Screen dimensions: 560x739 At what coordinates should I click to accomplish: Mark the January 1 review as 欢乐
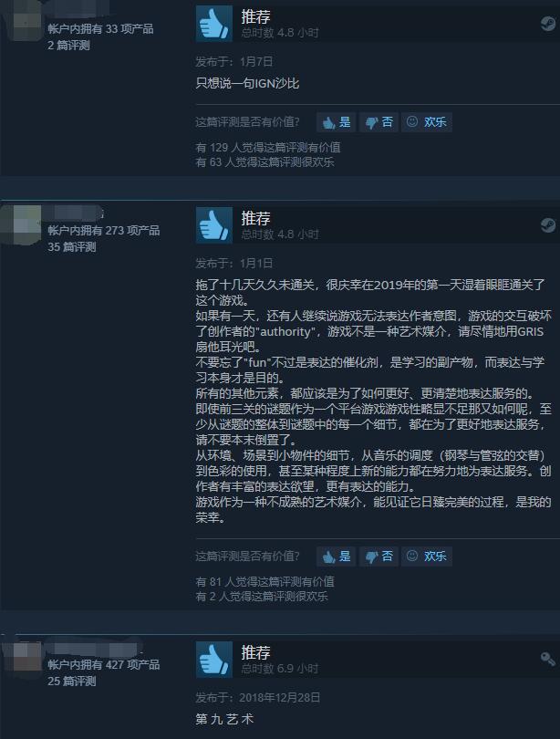coord(427,557)
